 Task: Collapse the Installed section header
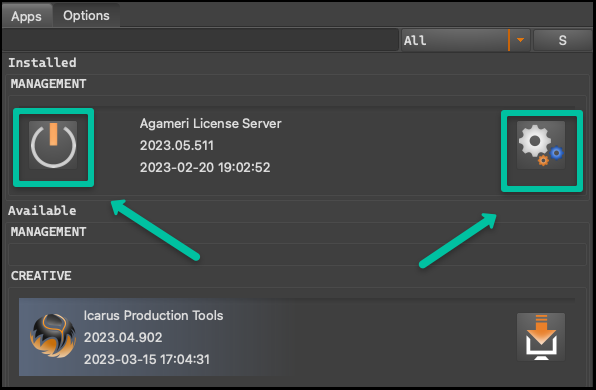[x=42, y=63]
